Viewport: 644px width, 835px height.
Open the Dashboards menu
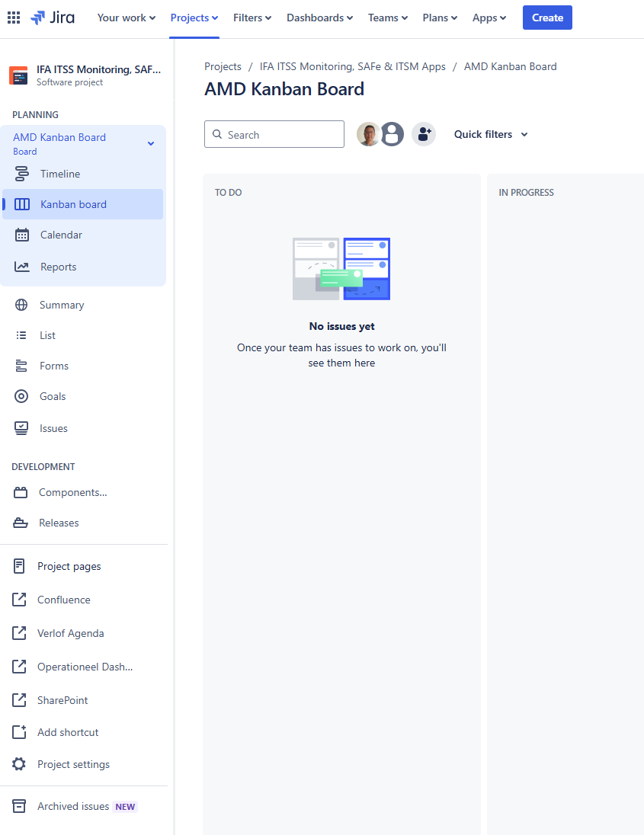click(319, 18)
